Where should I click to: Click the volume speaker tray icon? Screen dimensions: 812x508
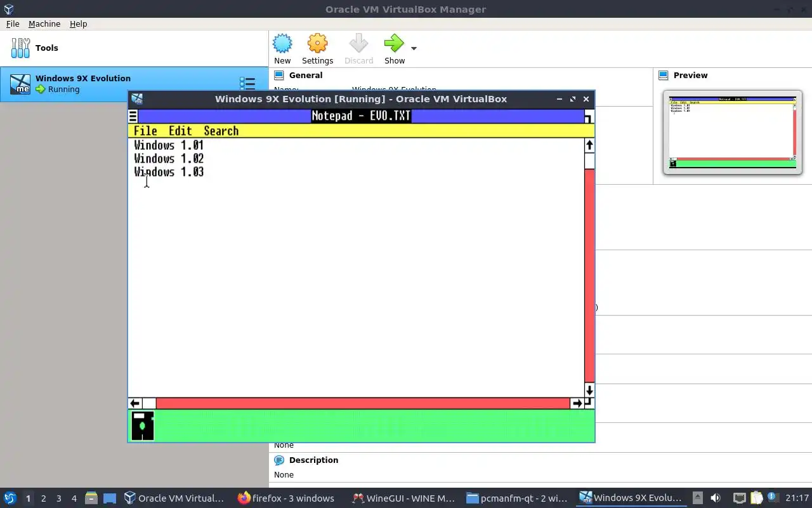(x=716, y=498)
